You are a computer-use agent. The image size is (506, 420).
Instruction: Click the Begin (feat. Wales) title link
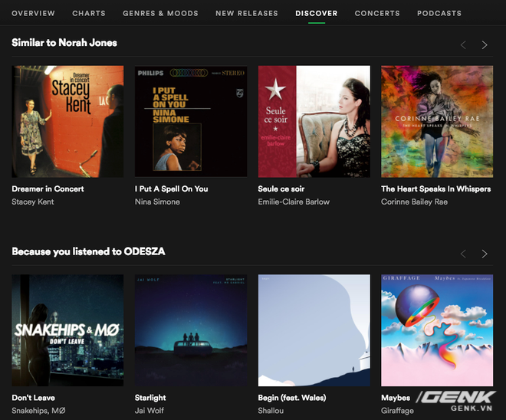click(x=292, y=398)
